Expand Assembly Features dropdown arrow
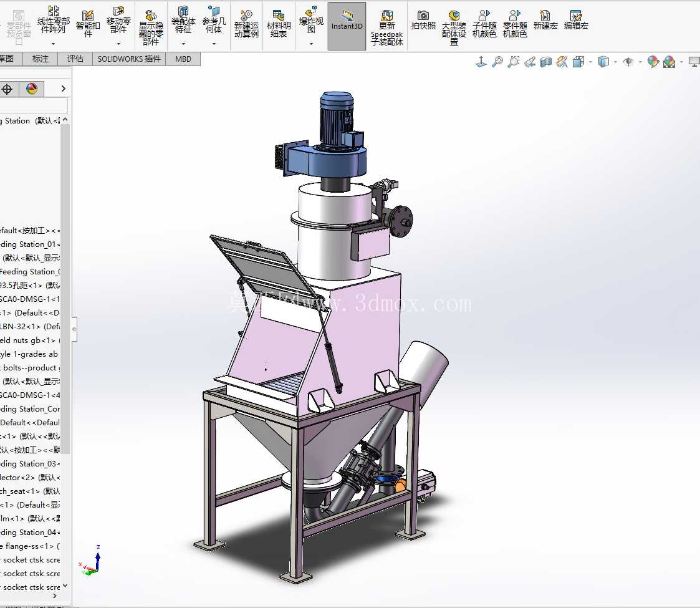This screenshot has height=608, width=700. (x=183, y=44)
